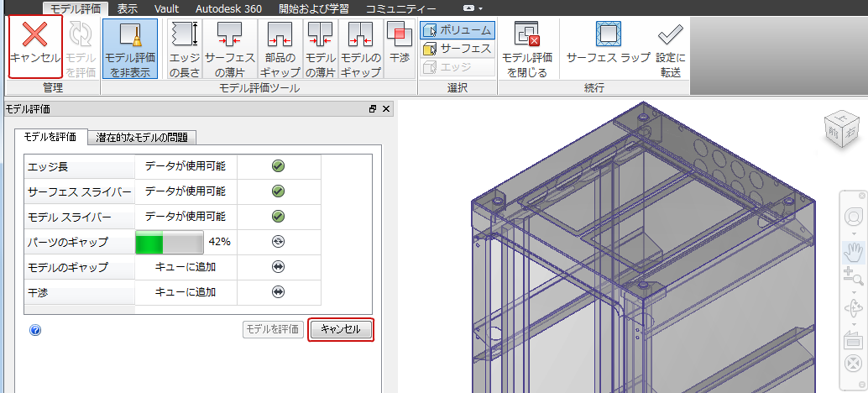Viewport: 868px width, 393px height.
Task: Select the Edge Length (エッジの長さ) tool
Action: (x=185, y=49)
